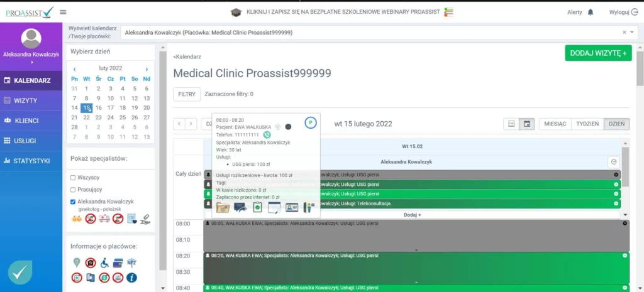The width and height of the screenshot is (644, 292).
Task: Switch to the Tydzień calendar view
Action: [x=587, y=124]
